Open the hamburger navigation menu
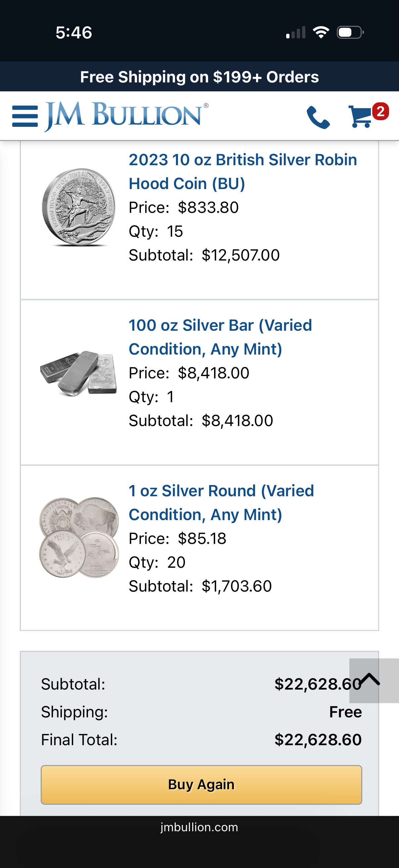 click(x=24, y=116)
